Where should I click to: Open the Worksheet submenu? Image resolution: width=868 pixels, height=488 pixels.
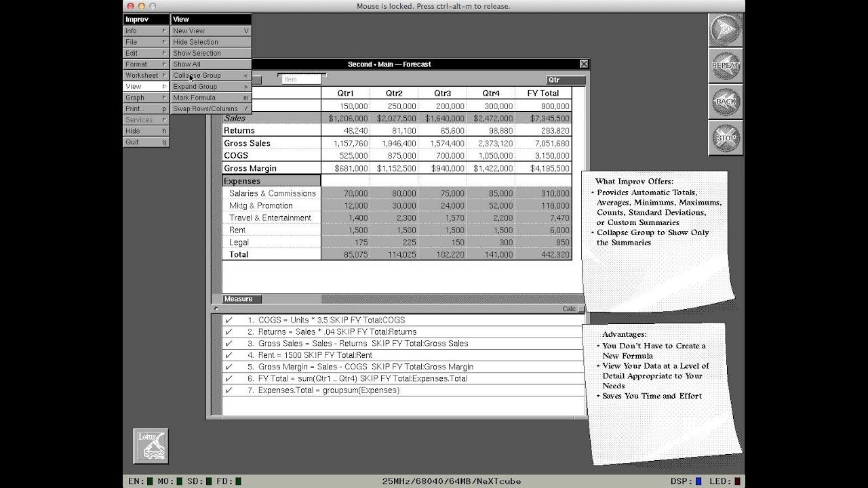146,75
